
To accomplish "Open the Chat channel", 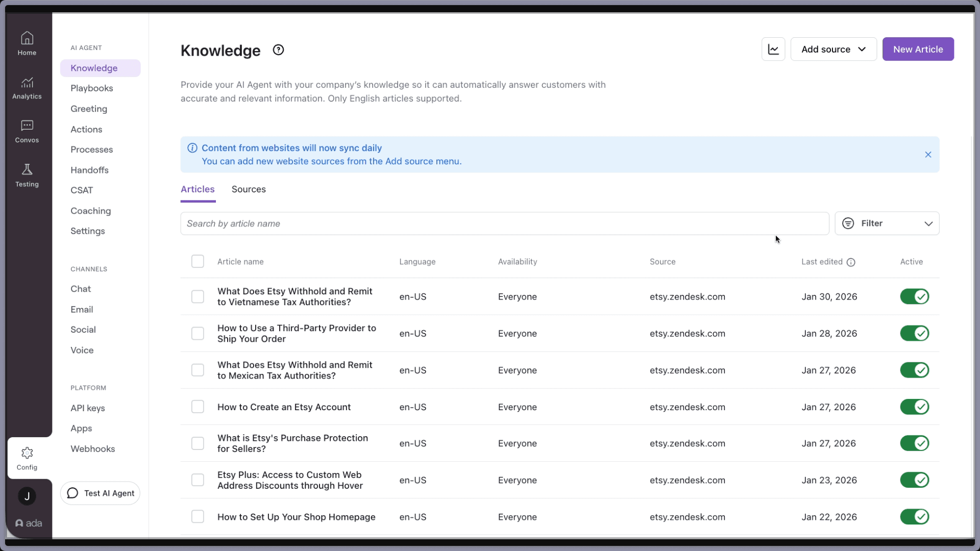I will point(81,289).
